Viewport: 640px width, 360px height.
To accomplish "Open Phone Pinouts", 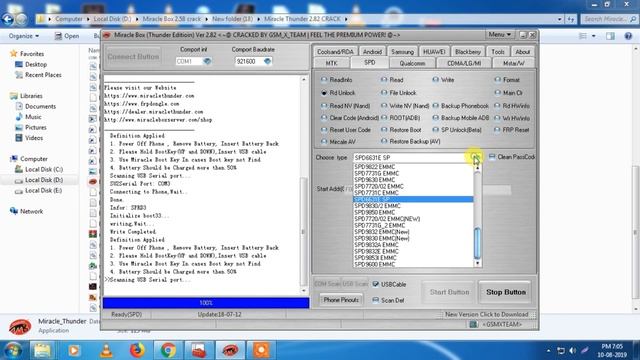I will pyautogui.click(x=341, y=300).
